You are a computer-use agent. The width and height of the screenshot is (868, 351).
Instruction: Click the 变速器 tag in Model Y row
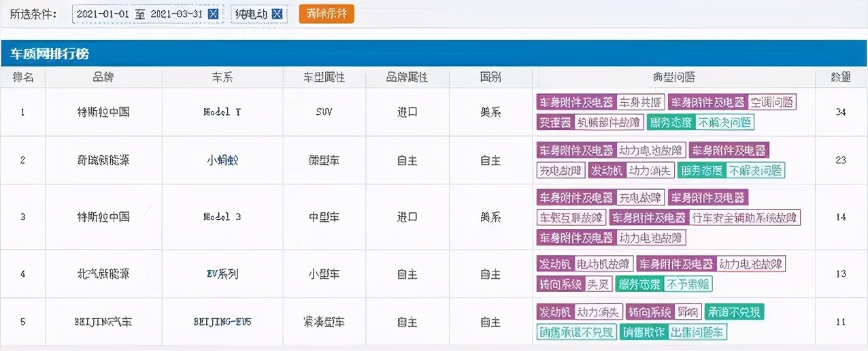point(555,122)
